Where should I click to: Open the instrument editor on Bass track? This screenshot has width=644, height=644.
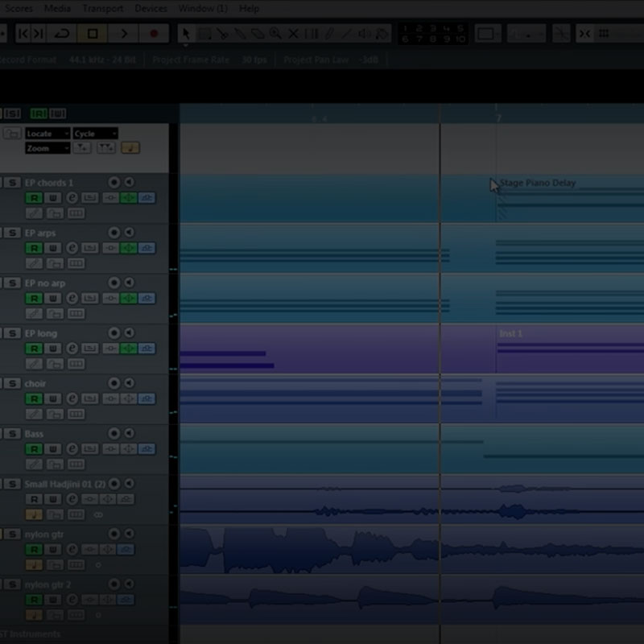pyautogui.click(x=90, y=449)
